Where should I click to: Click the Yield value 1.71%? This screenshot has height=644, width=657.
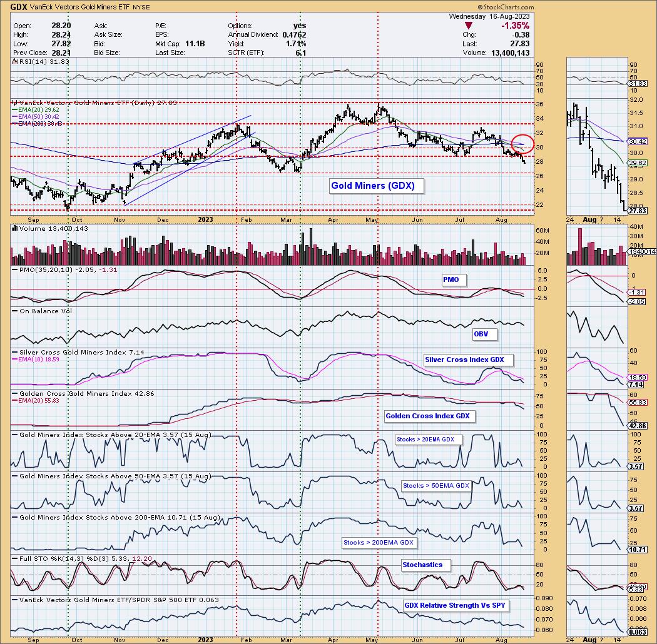tap(297, 44)
